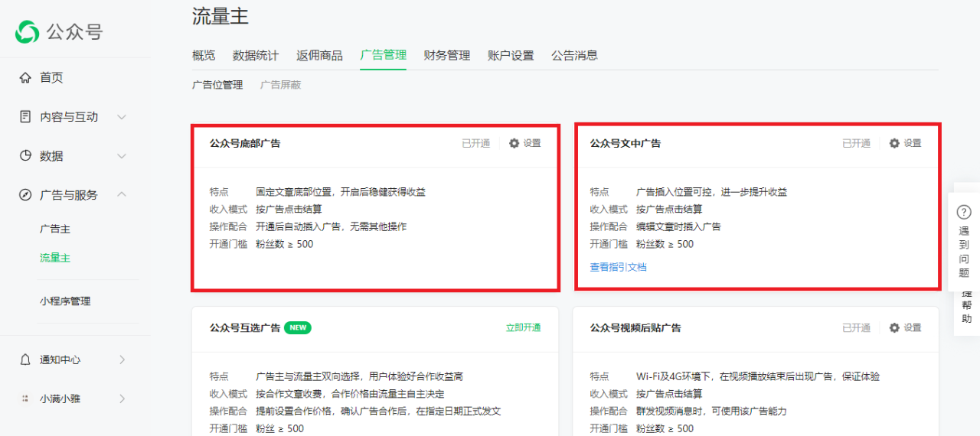Click 已开通 status in 公众号文中广告 card
Image resolution: width=980 pixels, height=436 pixels.
857,143
